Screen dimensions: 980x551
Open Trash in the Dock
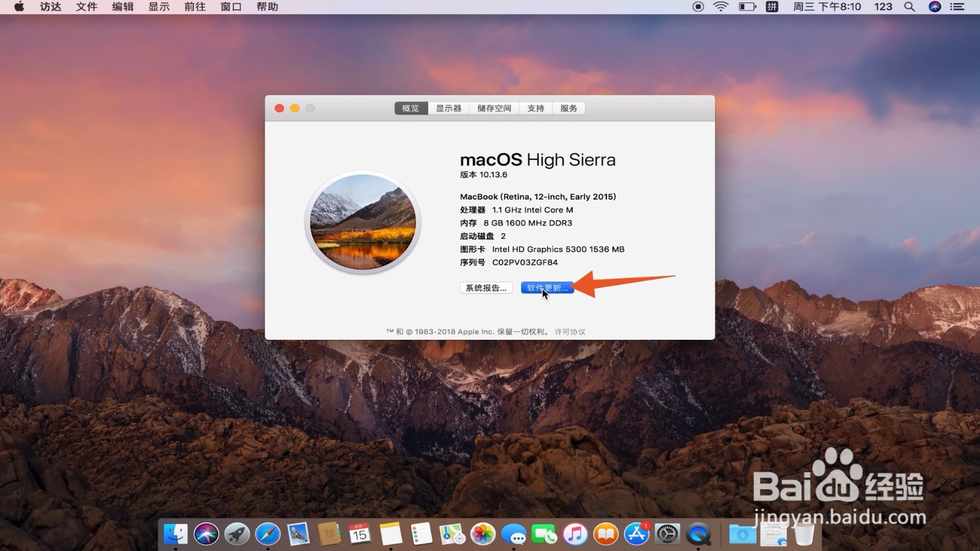click(x=804, y=534)
